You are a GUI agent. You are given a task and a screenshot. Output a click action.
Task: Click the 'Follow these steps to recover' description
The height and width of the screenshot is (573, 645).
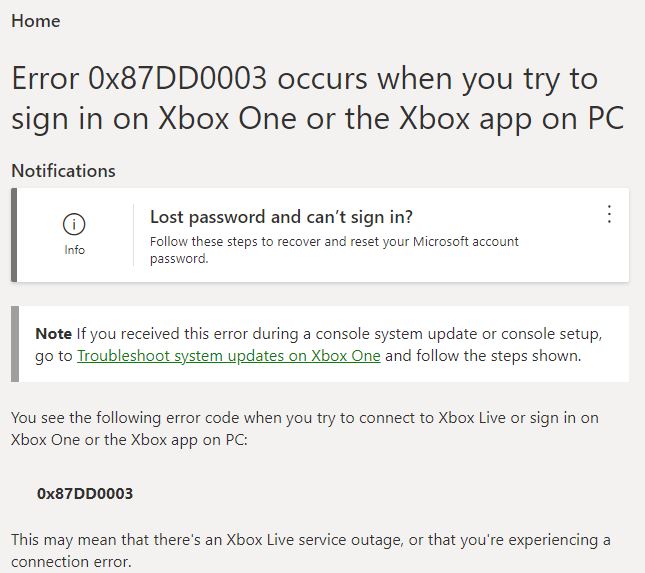334,250
